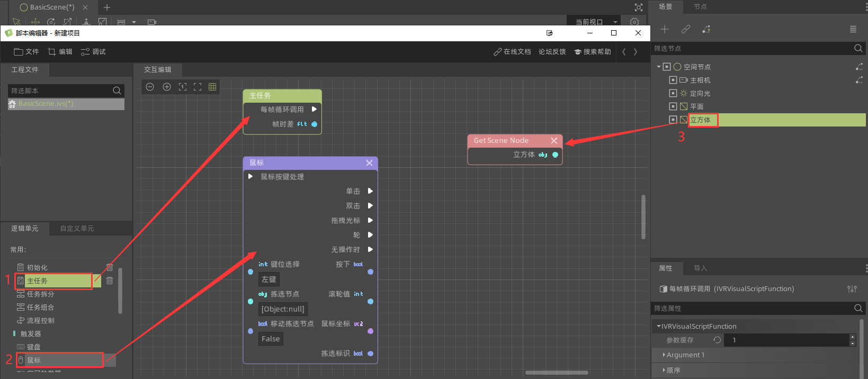Collapse the IVRVisualScriptFunction section
The image size is (868, 379).
(658, 326)
